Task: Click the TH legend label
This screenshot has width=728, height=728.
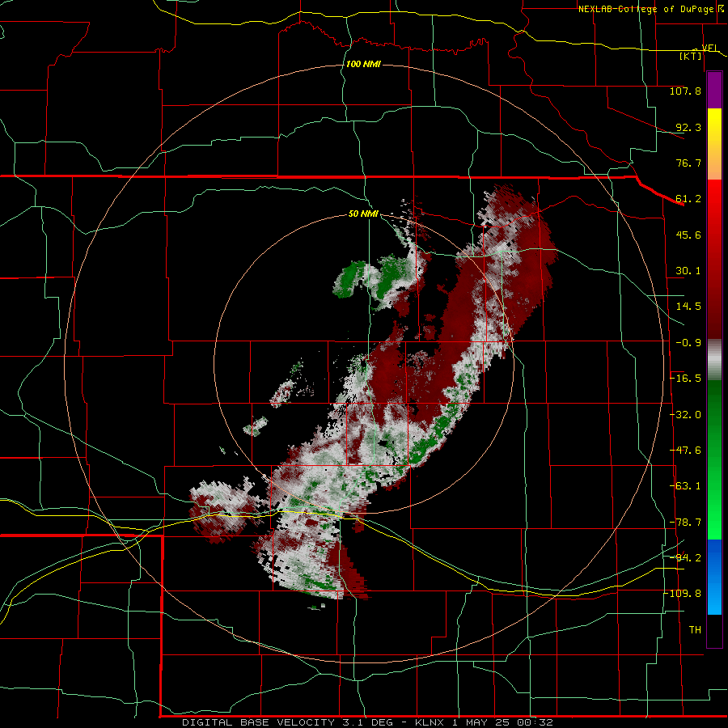Action: point(695,630)
